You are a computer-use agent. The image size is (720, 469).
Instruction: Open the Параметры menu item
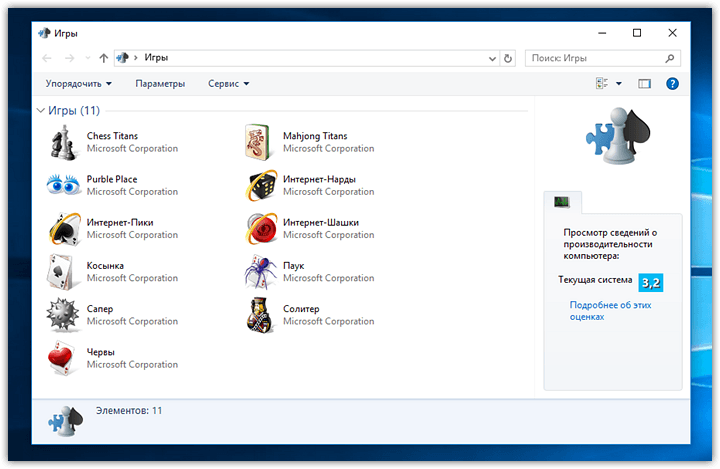click(160, 84)
